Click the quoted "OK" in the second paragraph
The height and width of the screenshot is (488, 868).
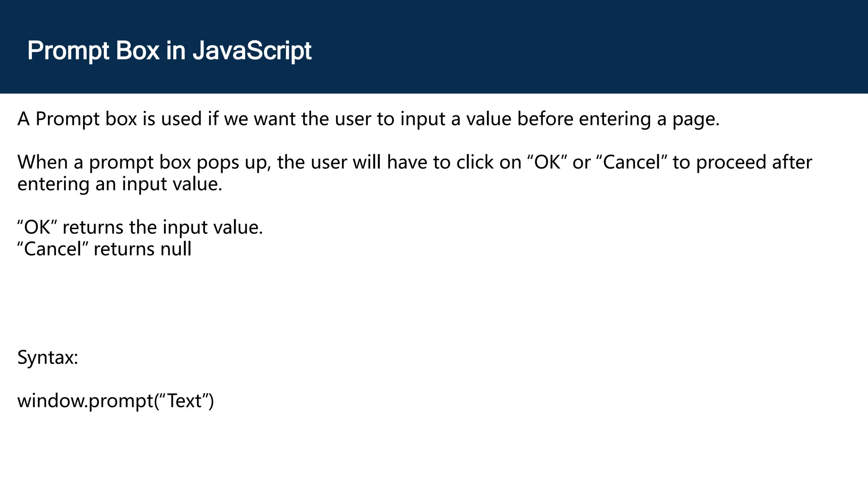(548, 163)
